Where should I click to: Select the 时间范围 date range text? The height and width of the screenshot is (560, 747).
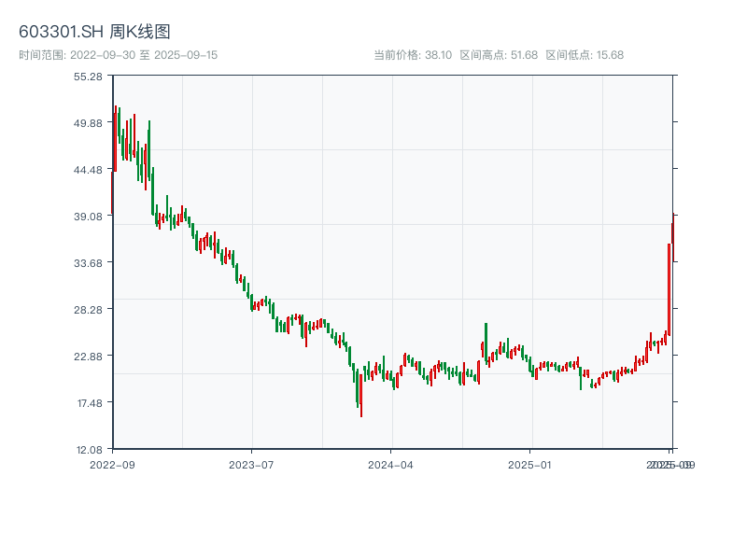point(118,55)
